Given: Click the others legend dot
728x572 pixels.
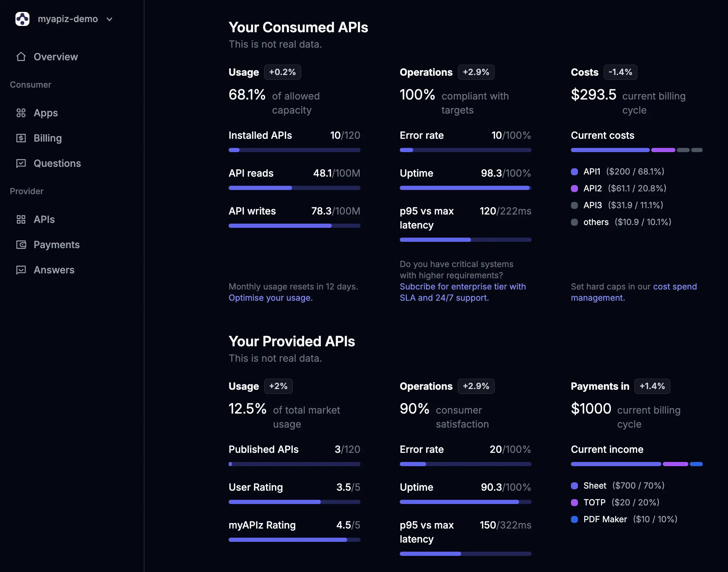Looking at the screenshot, I should (x=574, y=222).
